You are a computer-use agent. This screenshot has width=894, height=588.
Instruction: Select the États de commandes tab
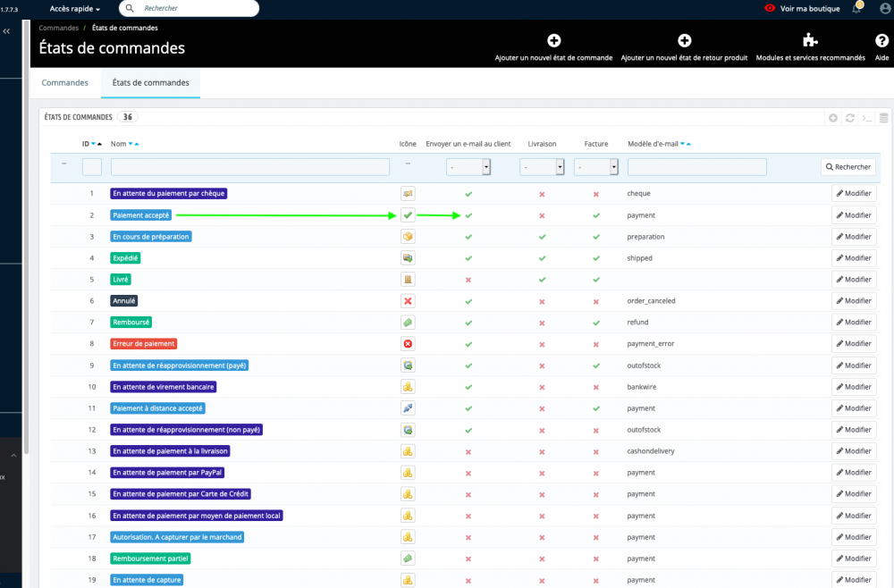pos(150,82)
